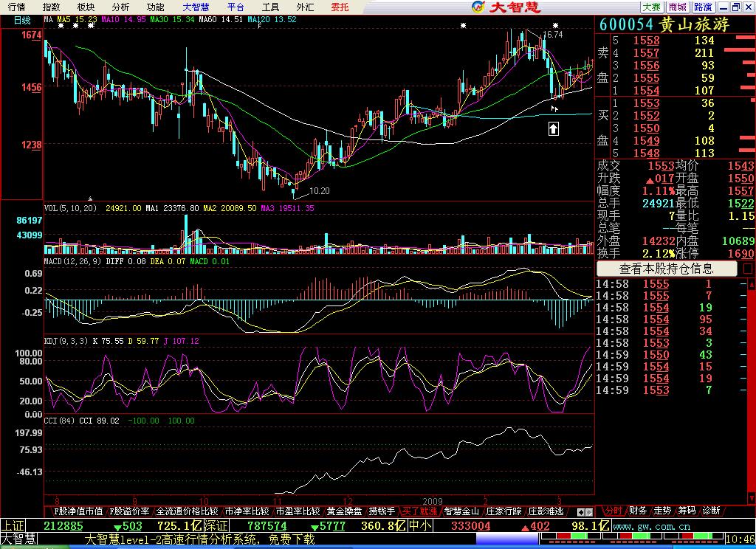Click the 10.20 low price annotation
The height and width of the screenshot is (549, 756).
[319, 191]
